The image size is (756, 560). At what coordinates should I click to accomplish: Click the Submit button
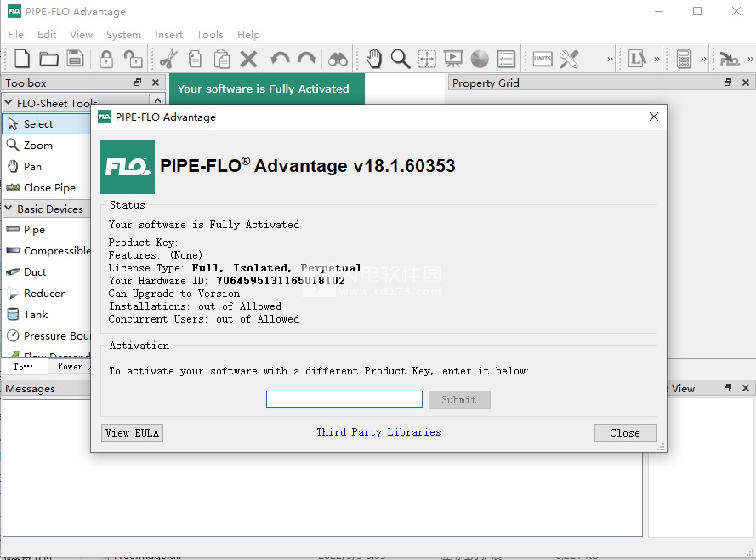pyautogui.click(x=459, y=399)
